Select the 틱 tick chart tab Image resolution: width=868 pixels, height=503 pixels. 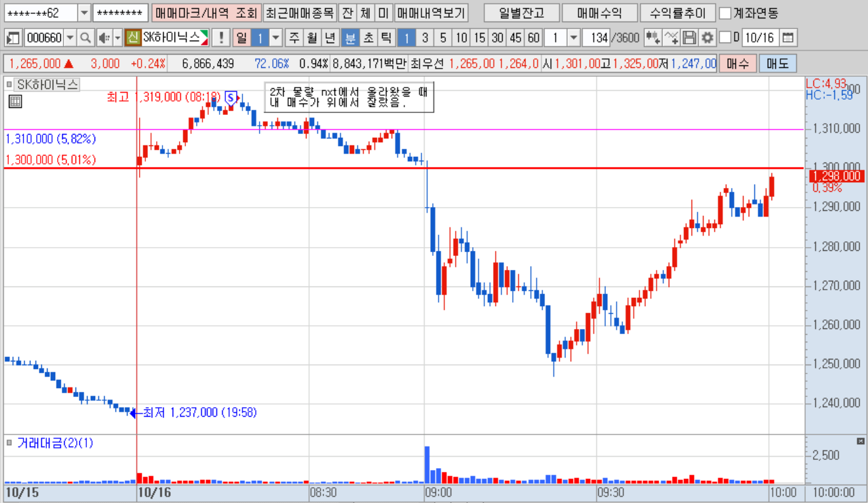pyautogui.click(x=386, y=38)
